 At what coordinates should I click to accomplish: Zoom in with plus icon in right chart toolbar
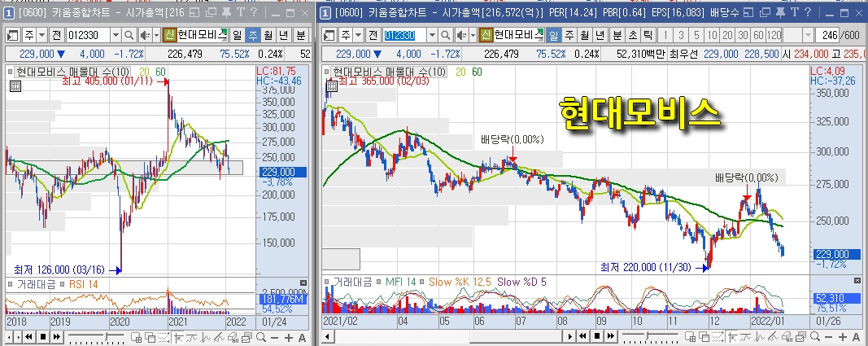(843, 337)
